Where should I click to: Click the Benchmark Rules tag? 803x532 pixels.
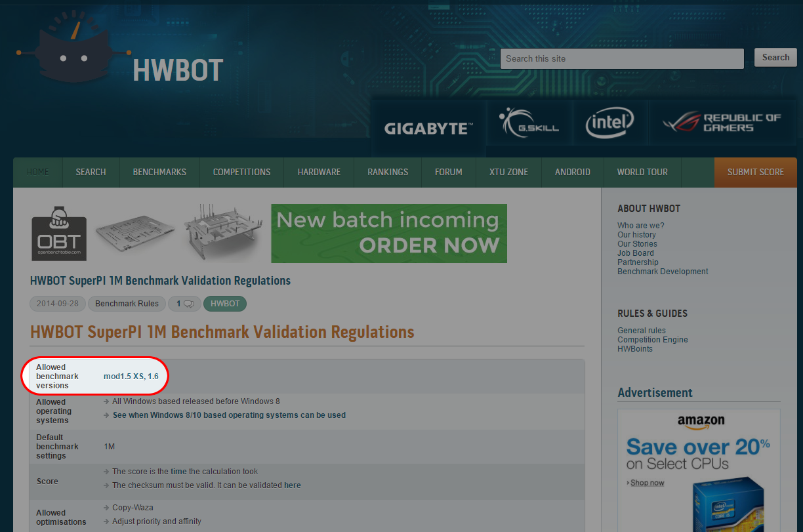[x=127, y=304]
